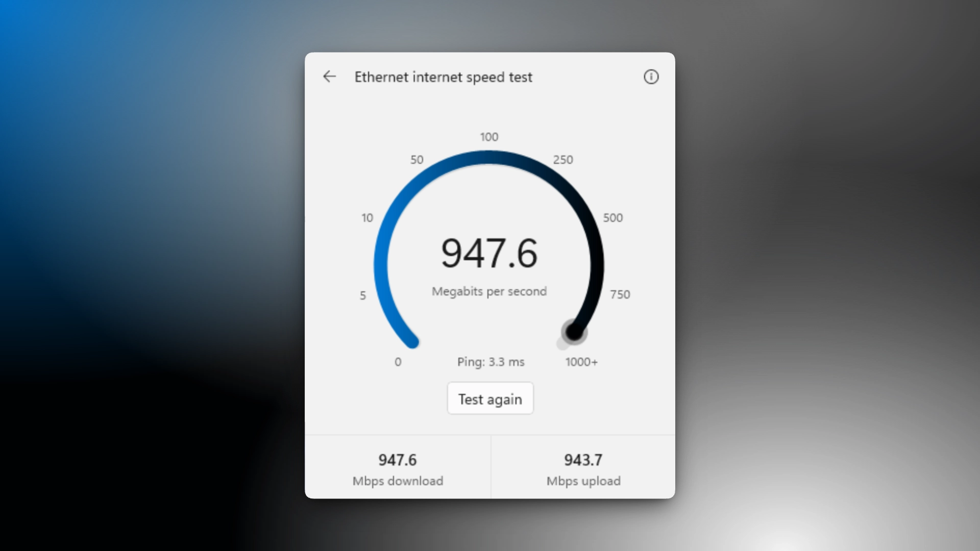Click the 10 mark on gauge
980x551 pixels.
pyautogui.click(x=367, y=218)
